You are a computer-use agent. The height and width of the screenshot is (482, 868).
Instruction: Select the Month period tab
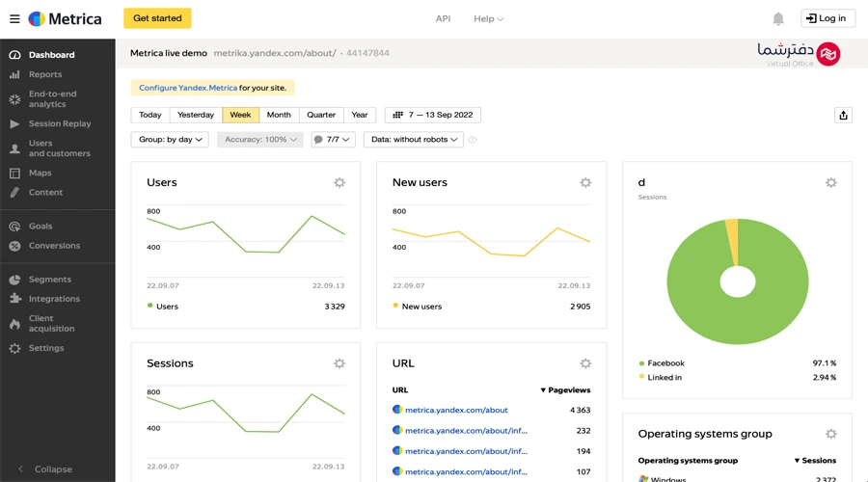tap(279, 115)
